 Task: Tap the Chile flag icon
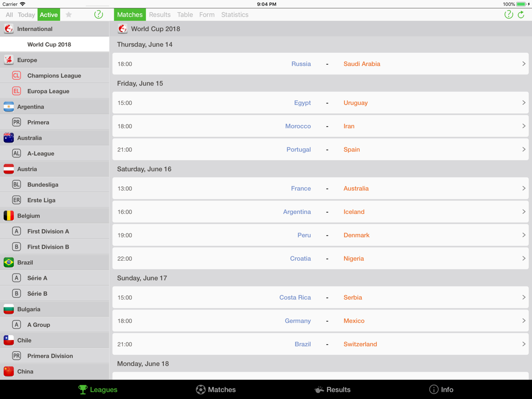[9, 340]
